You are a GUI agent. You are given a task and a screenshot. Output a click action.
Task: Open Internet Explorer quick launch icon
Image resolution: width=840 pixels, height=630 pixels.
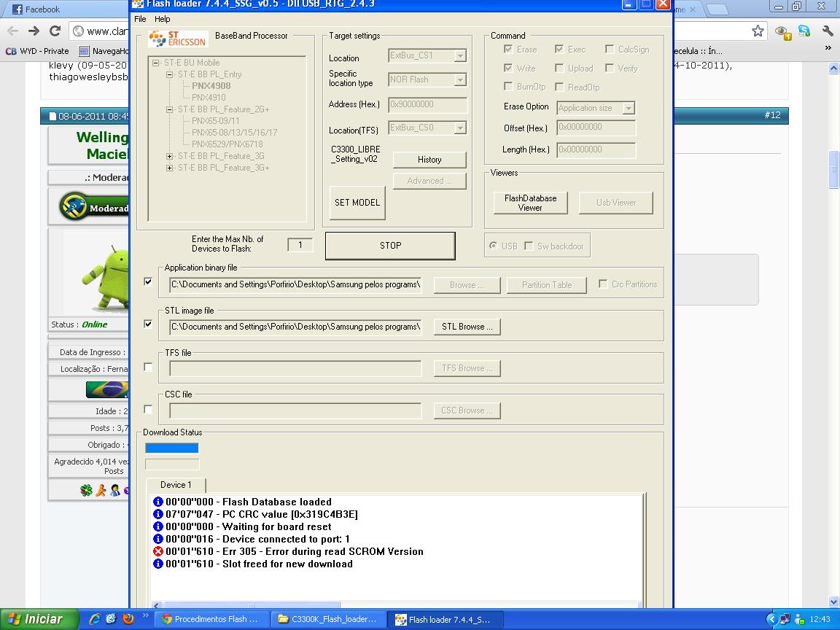click(95, 619)
